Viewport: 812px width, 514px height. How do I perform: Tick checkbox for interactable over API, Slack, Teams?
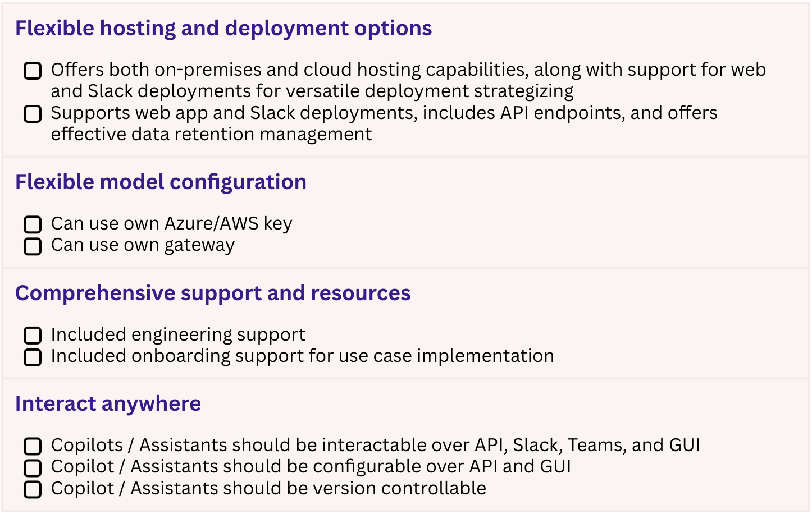pos(33,446)
